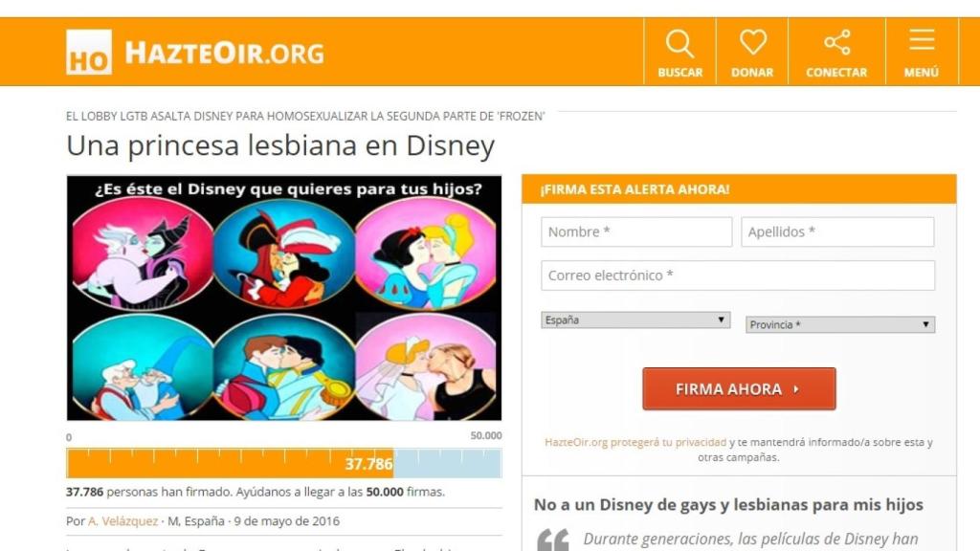Open the hamburger Menú icon
980x551 pixels.
point(922,40)
